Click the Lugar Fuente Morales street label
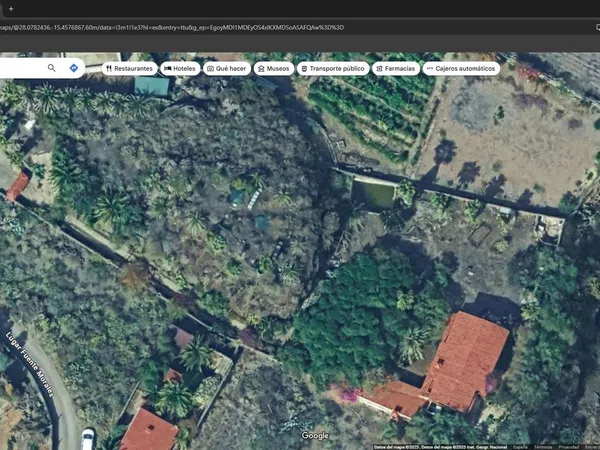Image resolution: width=600 pixels, height=450 pixels. coord(30,364)
